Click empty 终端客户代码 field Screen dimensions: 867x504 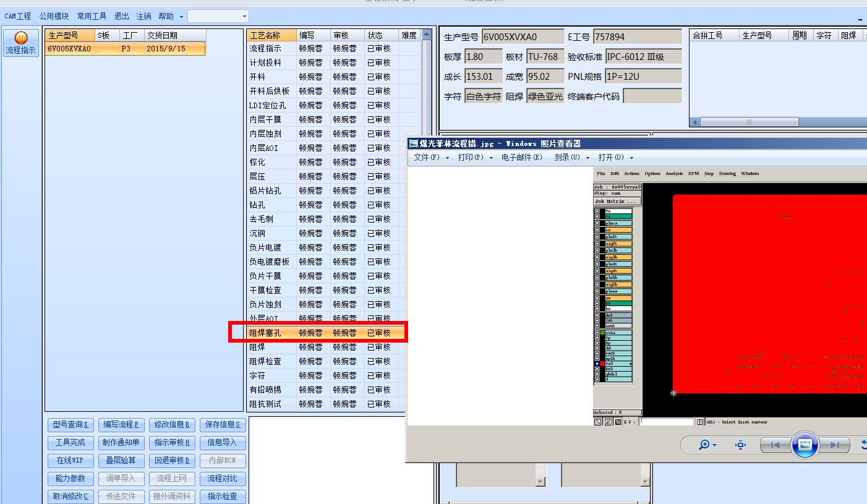pos(652,96)
